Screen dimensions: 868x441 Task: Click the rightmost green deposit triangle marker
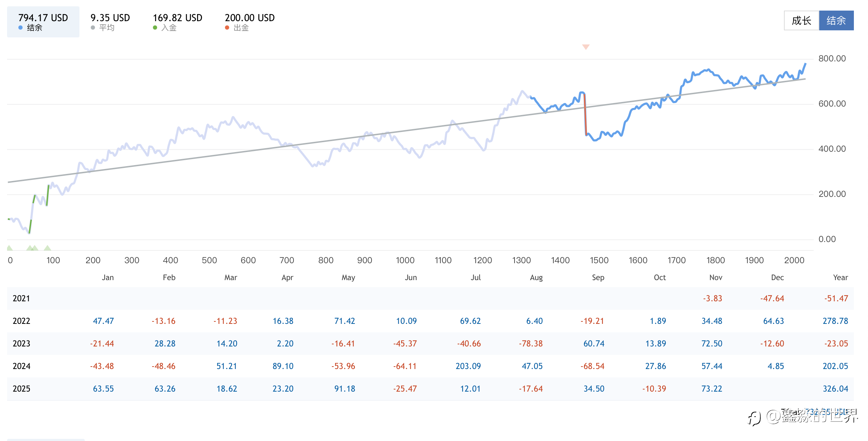click(47, 248)
